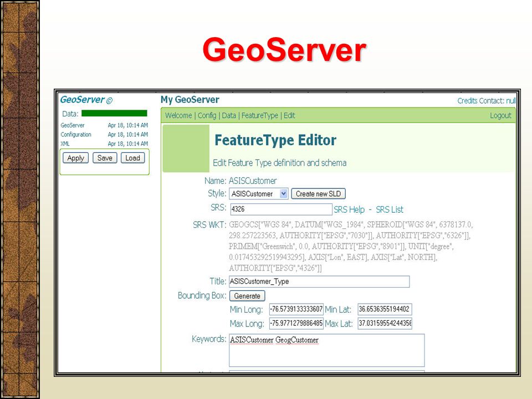The height and width of the screenshot is (399, 532).
Task: Open the Style dropdown ASISCustomer
Action: pos(259,194)
